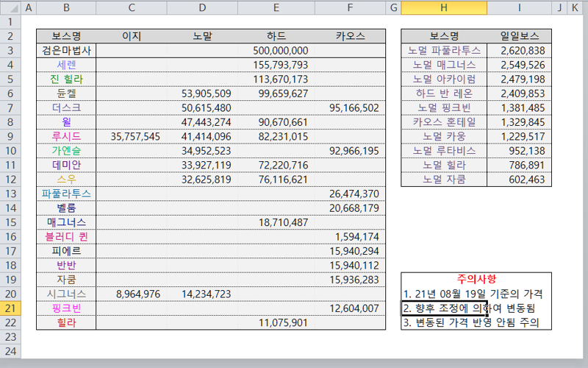The width and height of the screenshot is (588, 368).
Task: Select the row 21 header
Action: (x=10, y=308)
